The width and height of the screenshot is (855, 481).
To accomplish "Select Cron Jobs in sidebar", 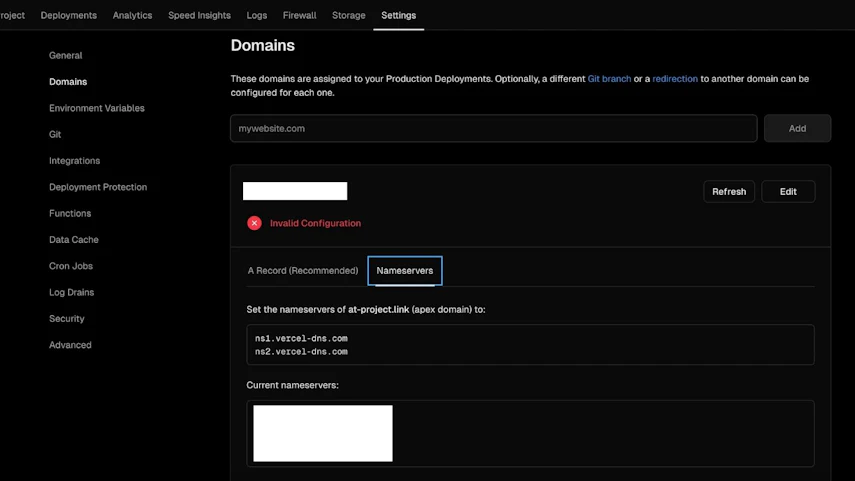I will click(x=71, y=266).
